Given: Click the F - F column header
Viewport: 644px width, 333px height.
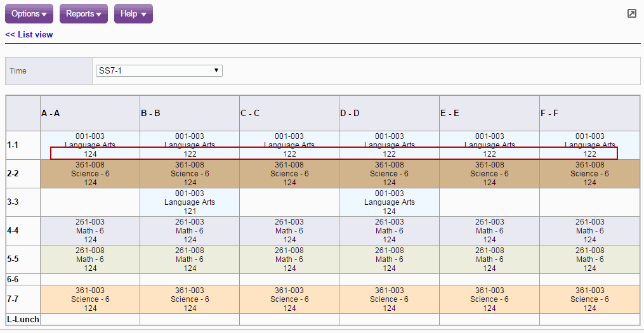Looking at the screenshot, I should [549, 114].
